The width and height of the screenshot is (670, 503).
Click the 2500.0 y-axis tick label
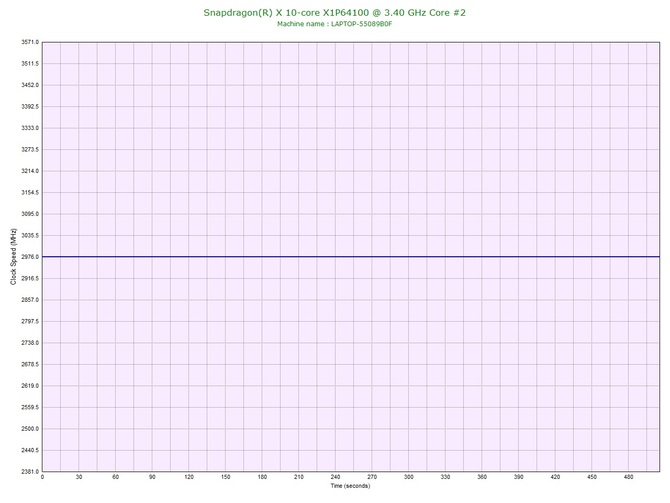pyautogui.click(x=30, y=429)
